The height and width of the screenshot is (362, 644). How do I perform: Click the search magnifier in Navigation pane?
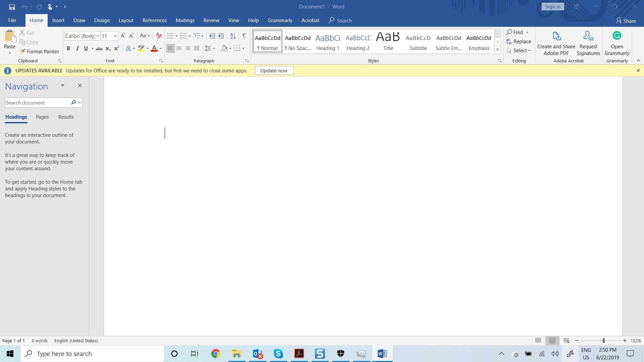73,103
